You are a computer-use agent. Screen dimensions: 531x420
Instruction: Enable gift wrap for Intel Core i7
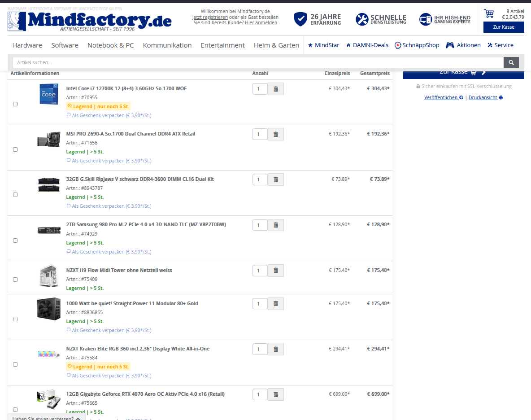(69, 115)
